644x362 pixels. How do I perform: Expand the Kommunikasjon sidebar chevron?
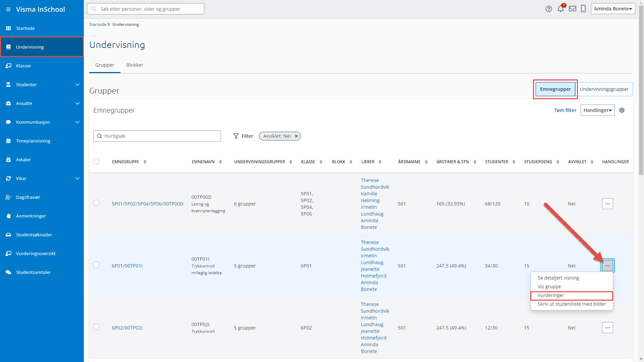coord(77,122)
